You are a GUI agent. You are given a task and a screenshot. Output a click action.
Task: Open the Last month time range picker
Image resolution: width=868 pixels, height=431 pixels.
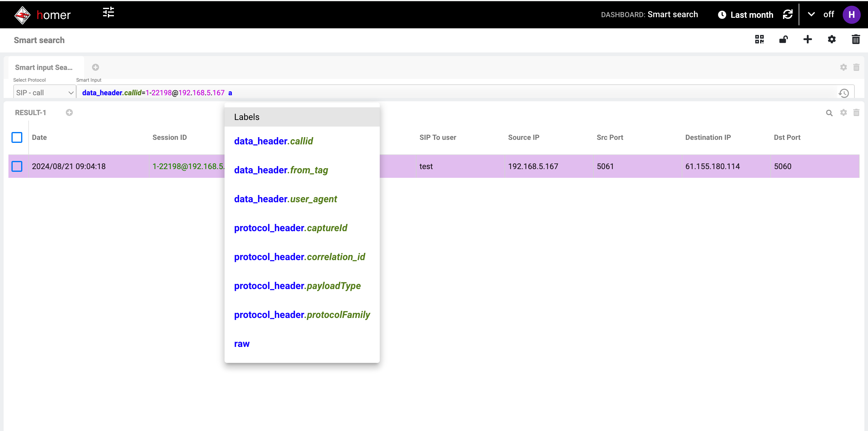coord(745,15)
